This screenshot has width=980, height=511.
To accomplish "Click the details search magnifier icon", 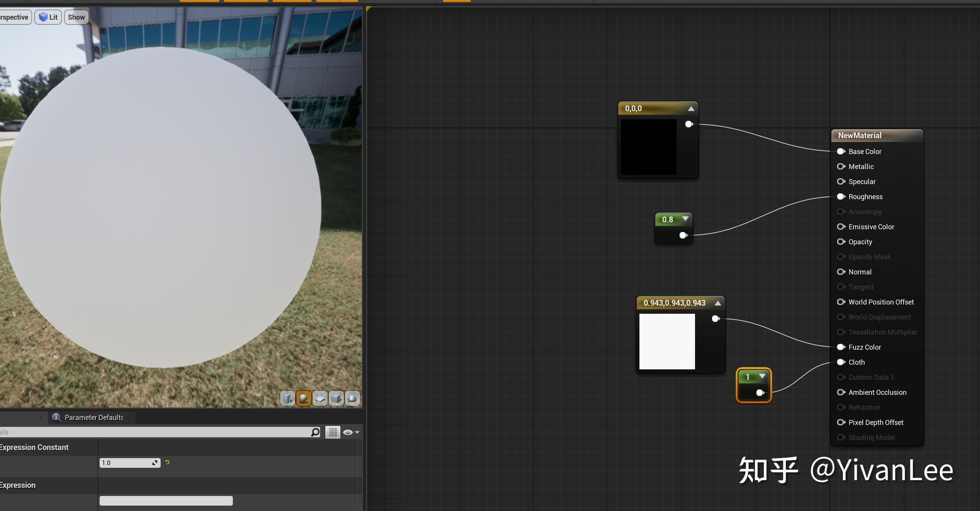I will click(315, 432).
